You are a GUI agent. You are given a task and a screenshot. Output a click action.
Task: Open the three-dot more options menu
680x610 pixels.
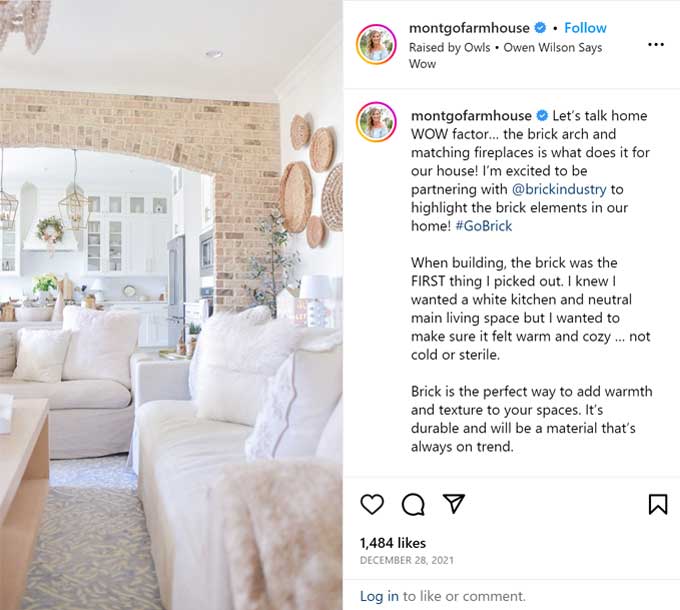(656, 44)
